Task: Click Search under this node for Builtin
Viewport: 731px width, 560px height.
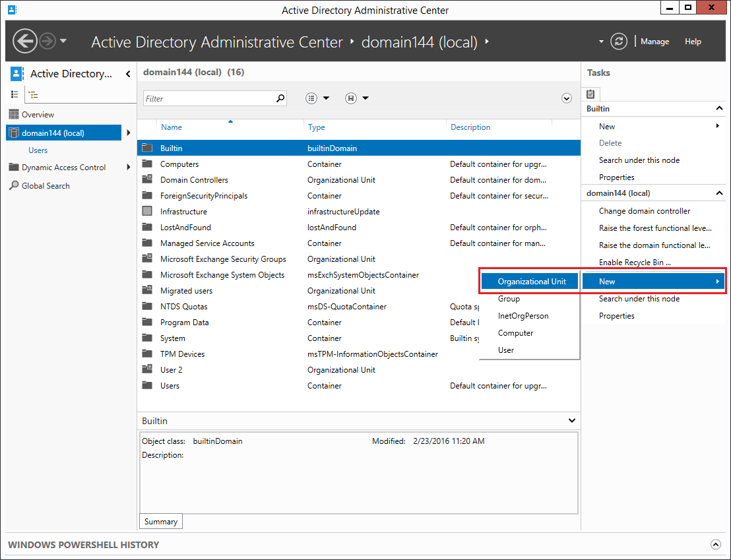Action: (x=639, y=160)
